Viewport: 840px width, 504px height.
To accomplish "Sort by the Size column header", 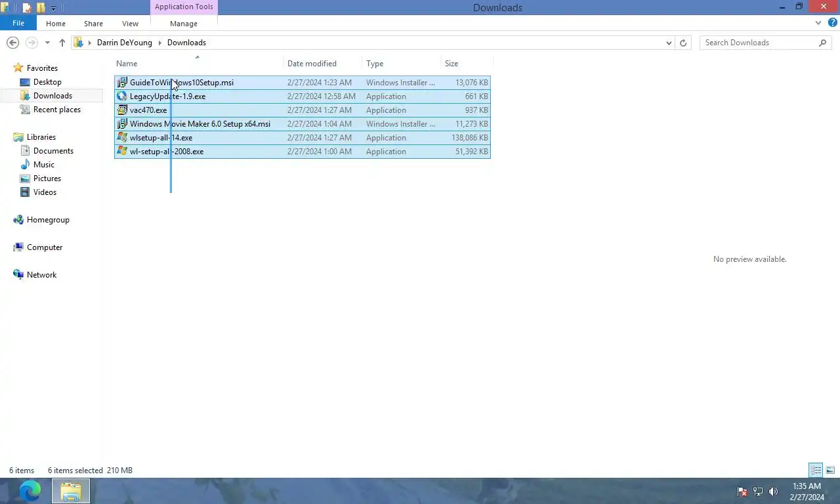I will click(x=467, y=64).
